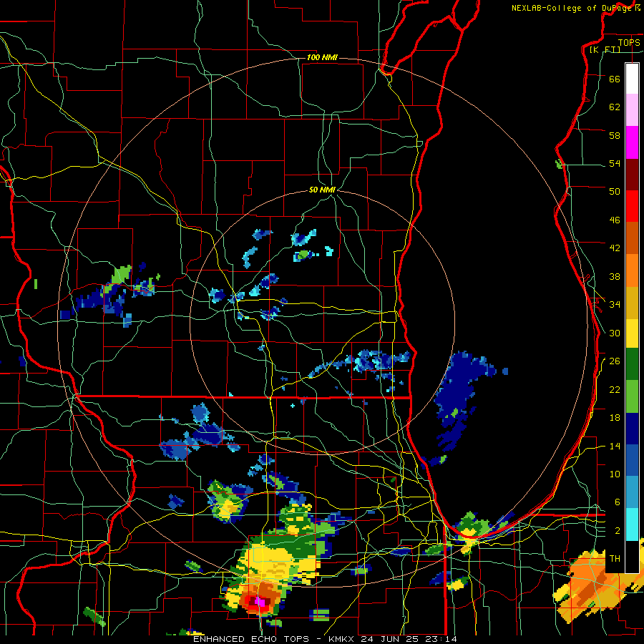Click the 50 NMI range ring label
Viewport: 644px width, 644px height.
point(323,190)
